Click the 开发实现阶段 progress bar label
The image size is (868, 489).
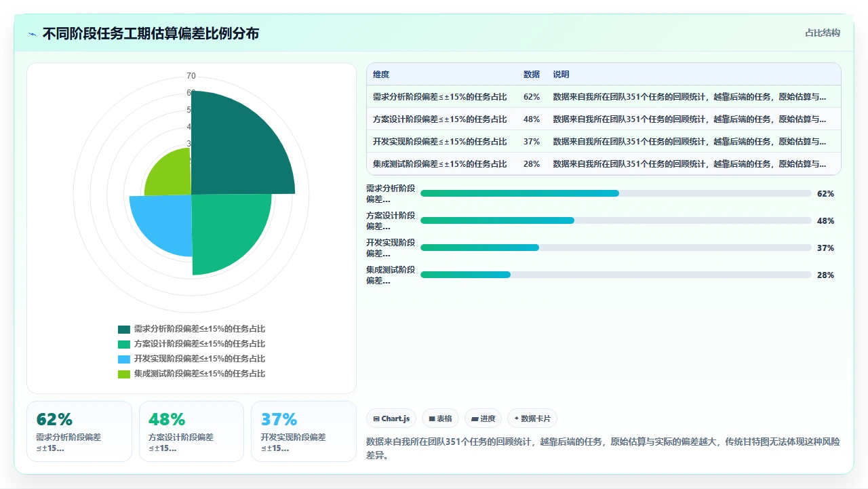[x=391, y=248]
